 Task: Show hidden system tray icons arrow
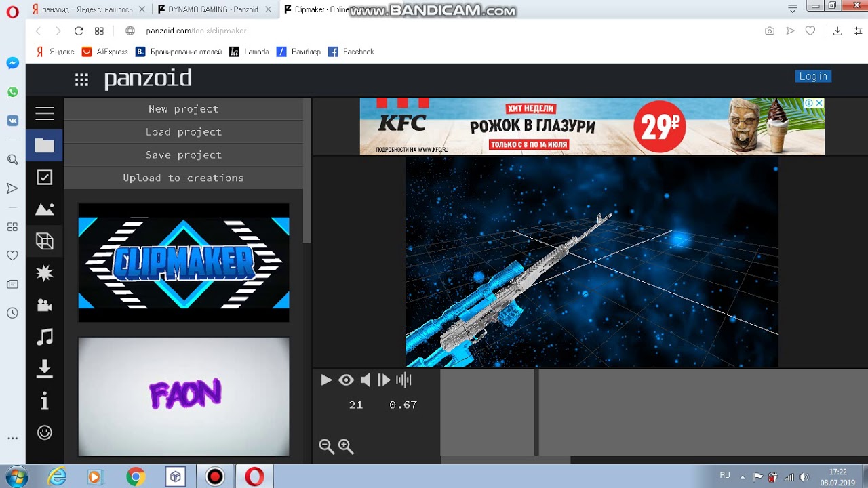point(743,476)
